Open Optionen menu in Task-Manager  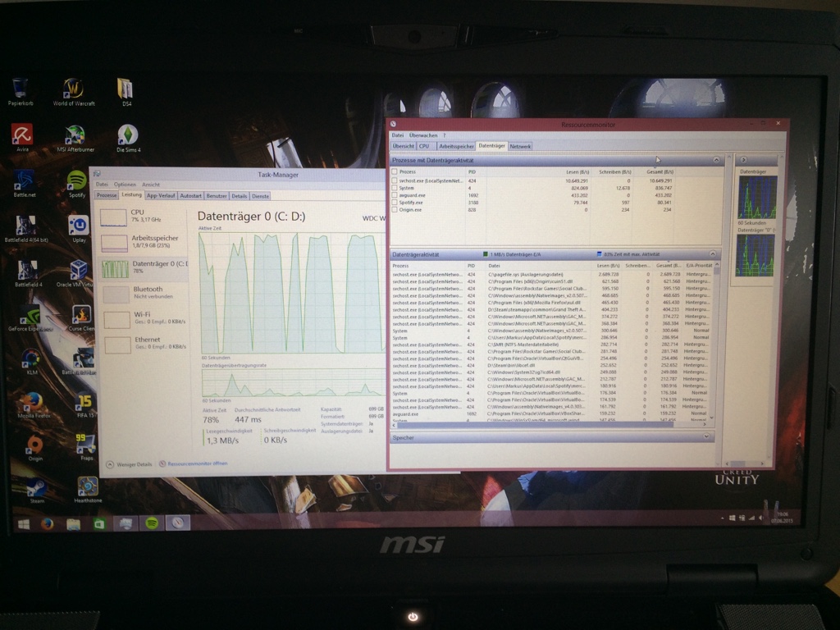coord(125,185)
